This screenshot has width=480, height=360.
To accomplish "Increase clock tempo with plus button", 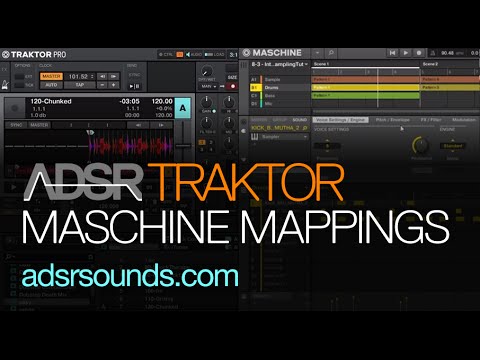I will 114,85.
